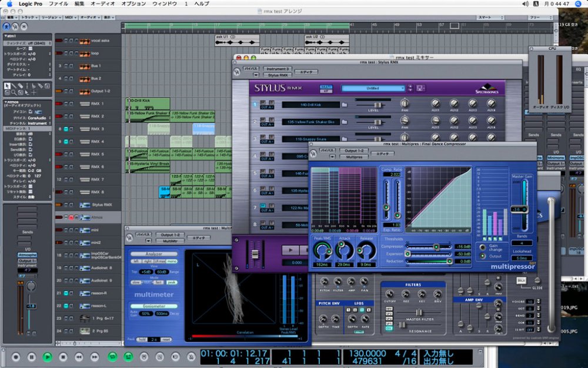Select the Magnifying glass zoom tool
588x368 pixels.
[14, 92]
